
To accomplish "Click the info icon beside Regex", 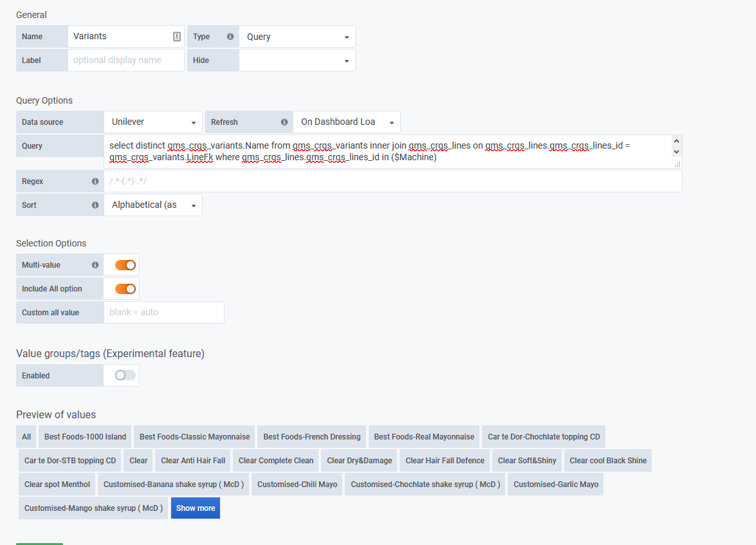I will 94,181.
